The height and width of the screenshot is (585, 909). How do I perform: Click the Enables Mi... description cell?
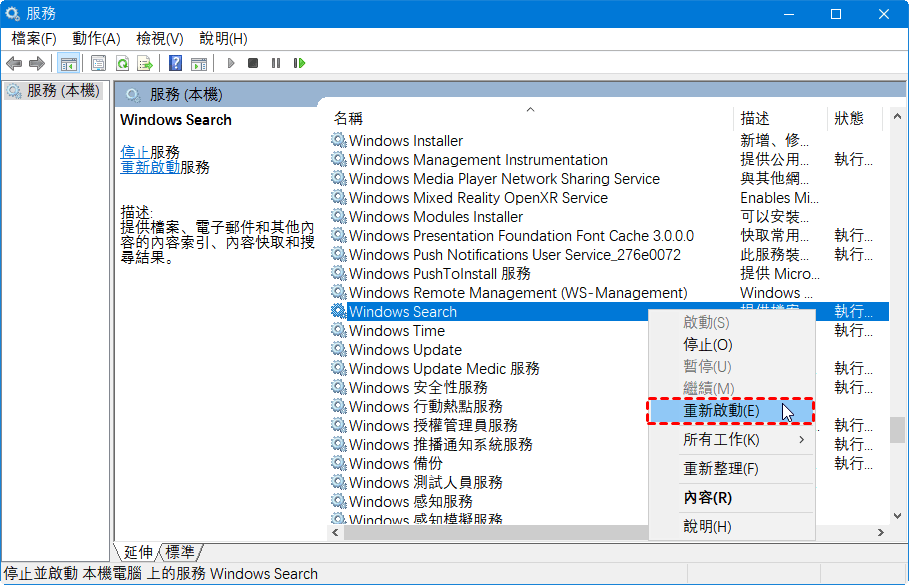pos(779,198)
